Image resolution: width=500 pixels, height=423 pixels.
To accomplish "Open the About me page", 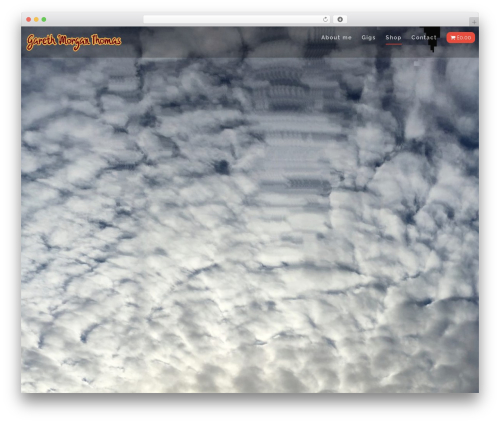I will coord(336,38).
